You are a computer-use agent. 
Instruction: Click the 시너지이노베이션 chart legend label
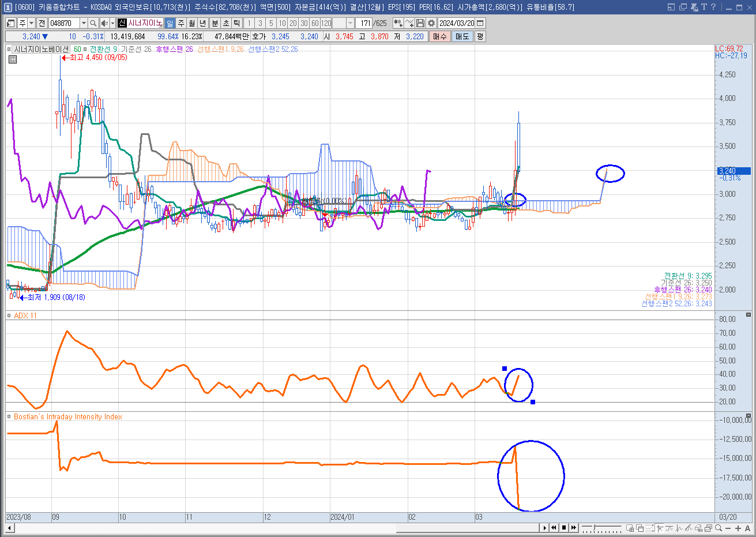tap(41, 49)
